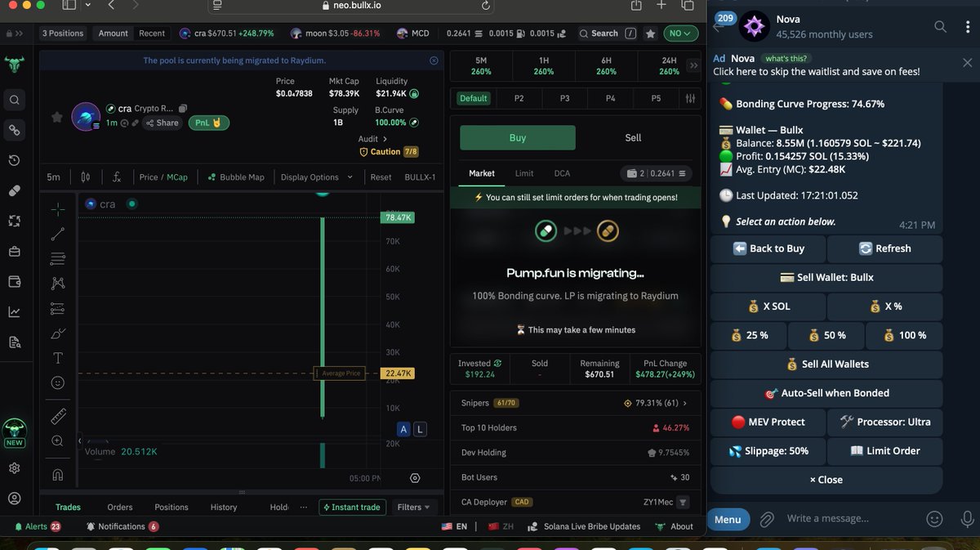Open the search icon in BullX sidebar

(15, 101)
